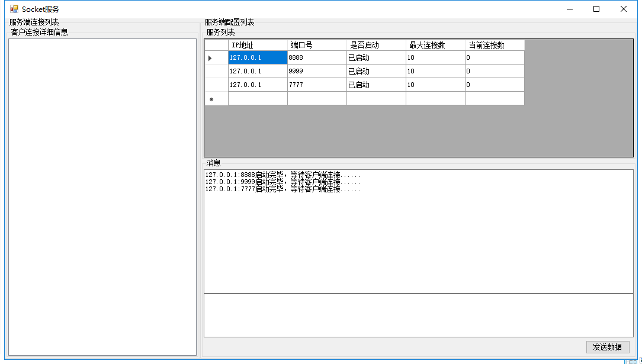This screenshot has width=642, height=364.
Task: Click the Socket服务 app icon in title bar
Action: click(14, 9)
